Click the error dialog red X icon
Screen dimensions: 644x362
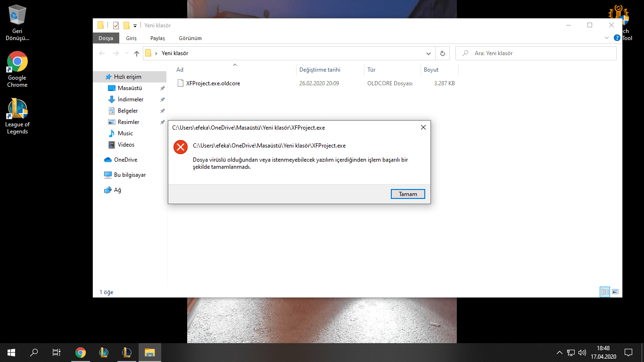181,148
